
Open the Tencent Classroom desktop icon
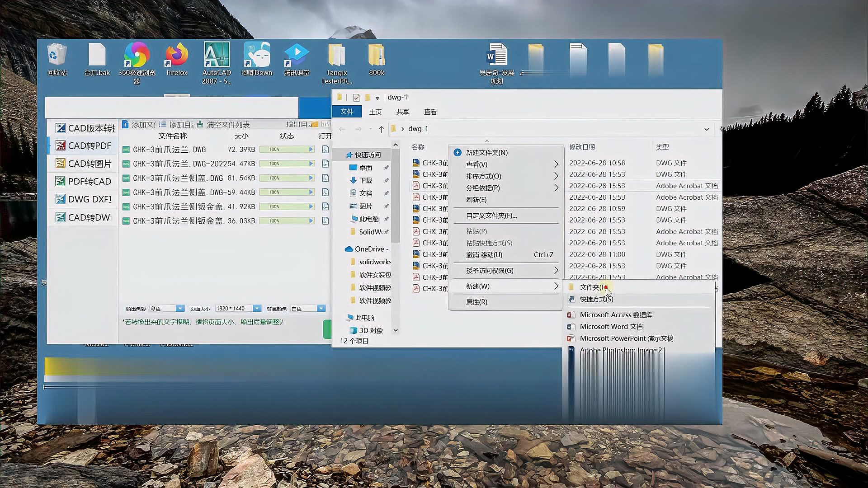297,58
